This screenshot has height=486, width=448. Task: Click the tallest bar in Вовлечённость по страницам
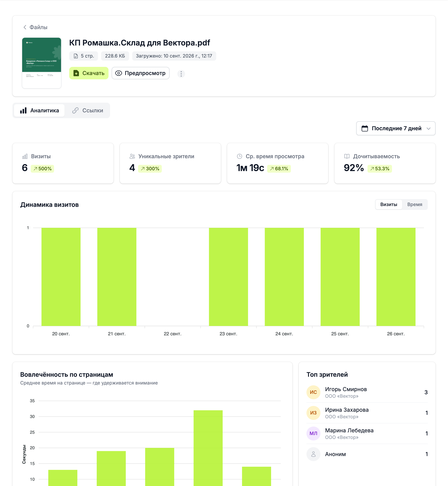(x=208, y=448)
